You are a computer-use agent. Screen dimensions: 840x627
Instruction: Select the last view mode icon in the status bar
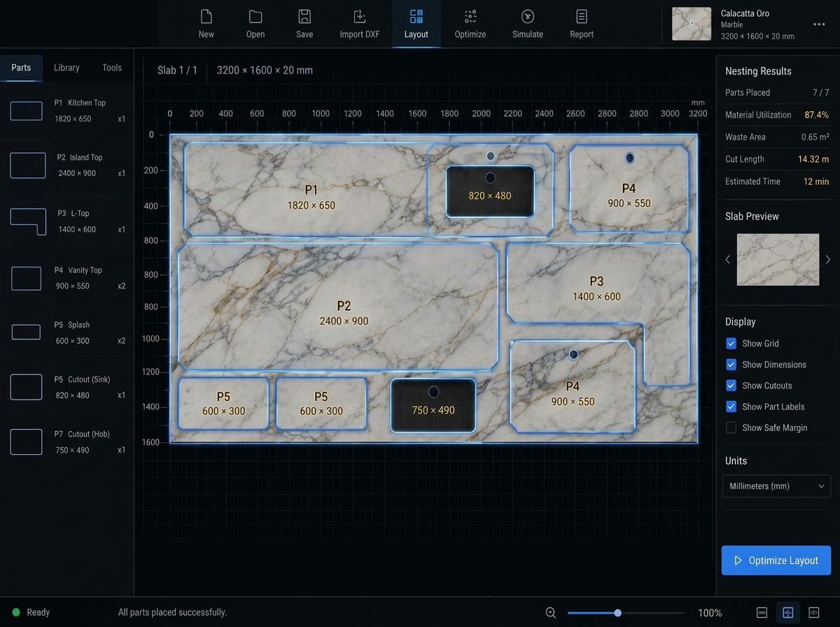814,613
